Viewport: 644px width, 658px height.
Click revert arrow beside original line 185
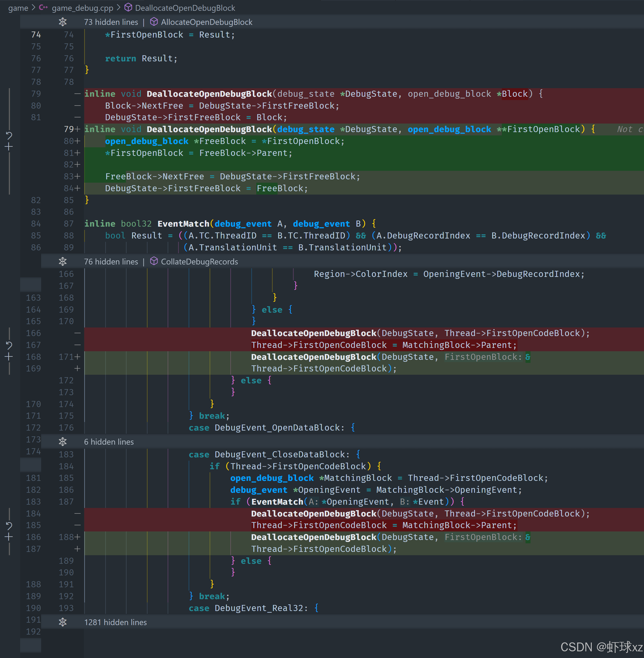(x=9, y=526)
